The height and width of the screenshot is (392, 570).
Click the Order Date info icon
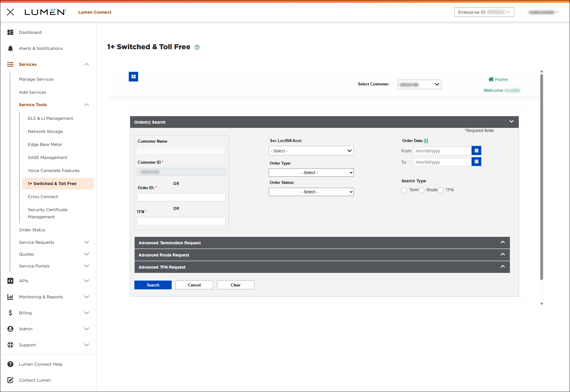click(x=426, y=141)
